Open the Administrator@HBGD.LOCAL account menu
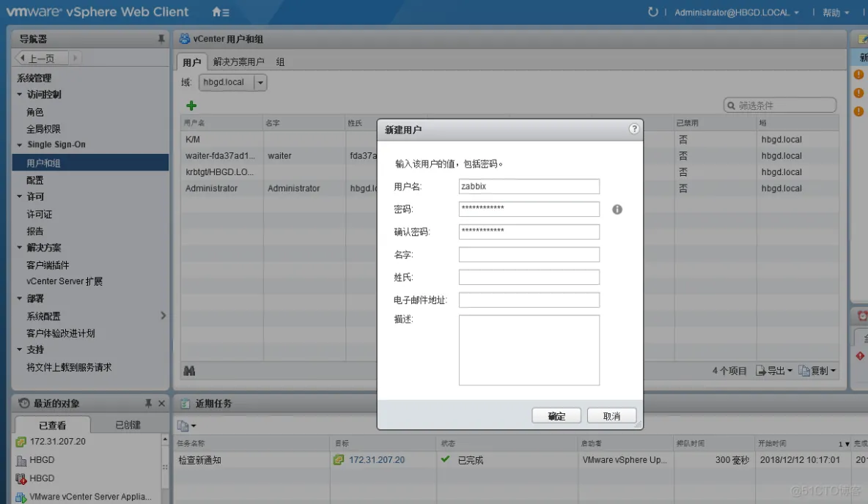Image resolution: width=868 pixels, height=504 pixels. click(736, 12)
